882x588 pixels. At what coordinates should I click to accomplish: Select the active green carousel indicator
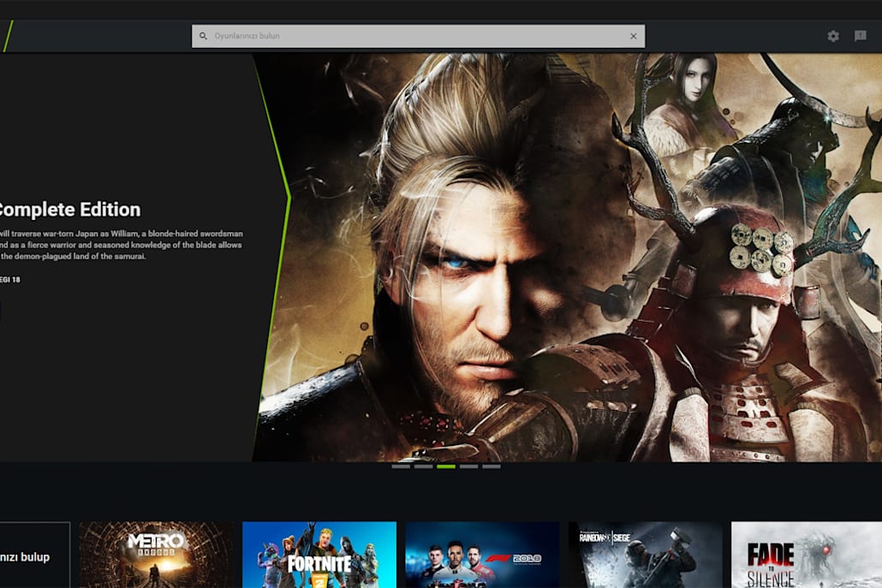point(446,466)
